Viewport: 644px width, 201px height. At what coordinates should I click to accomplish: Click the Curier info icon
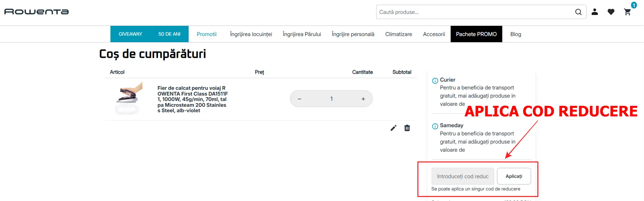[x=435, y=81]
